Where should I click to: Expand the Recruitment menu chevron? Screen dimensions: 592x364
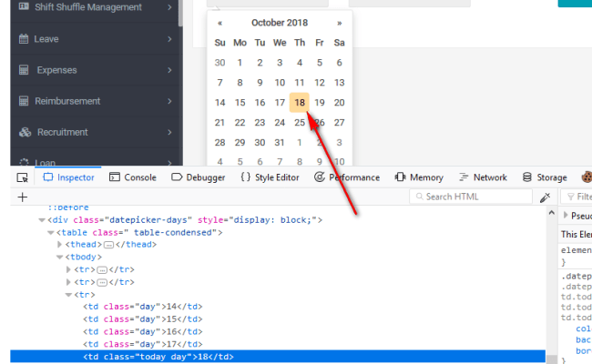[x=169, y=132]
